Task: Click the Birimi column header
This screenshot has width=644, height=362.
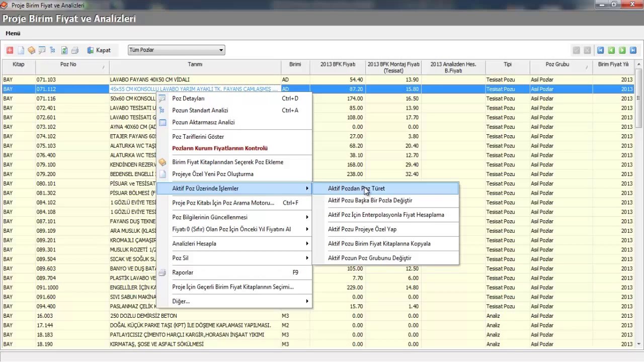Action: pyautogui.click(x=295, y=67)
